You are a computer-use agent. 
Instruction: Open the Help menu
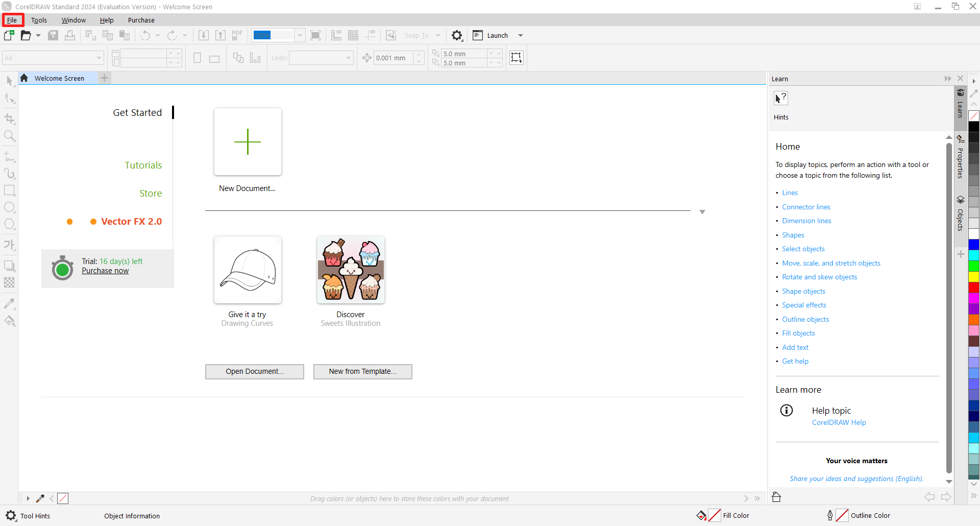pyautogui.click(x=107, y=20)
